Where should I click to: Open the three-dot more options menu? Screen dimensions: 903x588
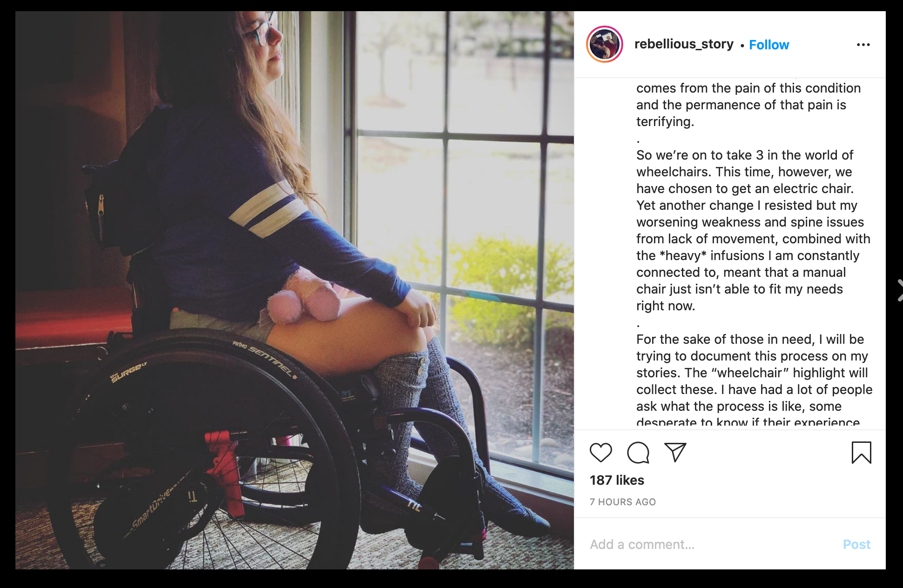point(863,45)
